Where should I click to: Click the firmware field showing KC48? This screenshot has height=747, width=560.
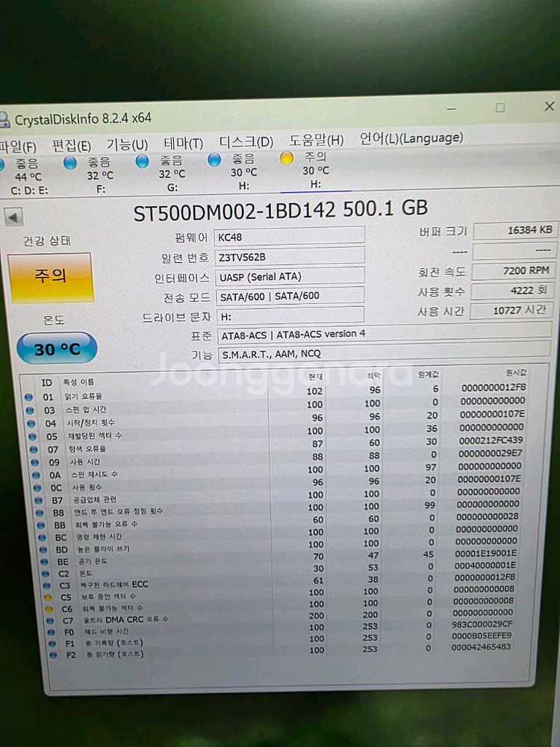[290, 237]
